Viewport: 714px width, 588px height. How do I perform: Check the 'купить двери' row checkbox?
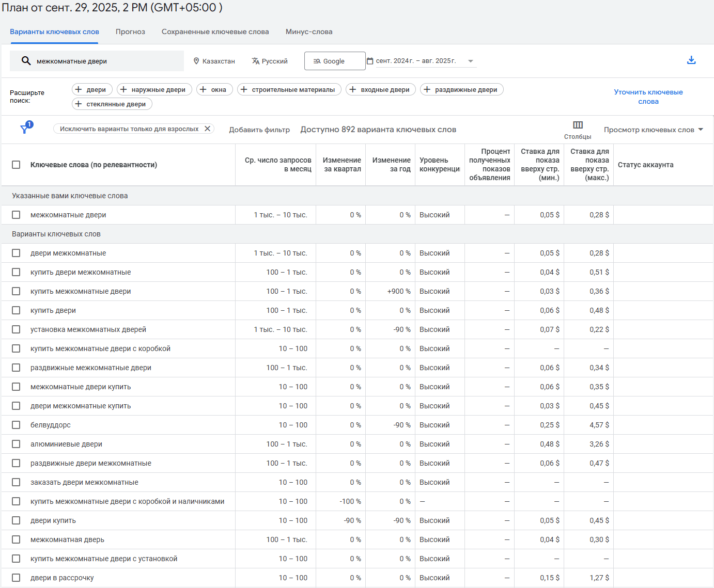(x=16, y=310)
